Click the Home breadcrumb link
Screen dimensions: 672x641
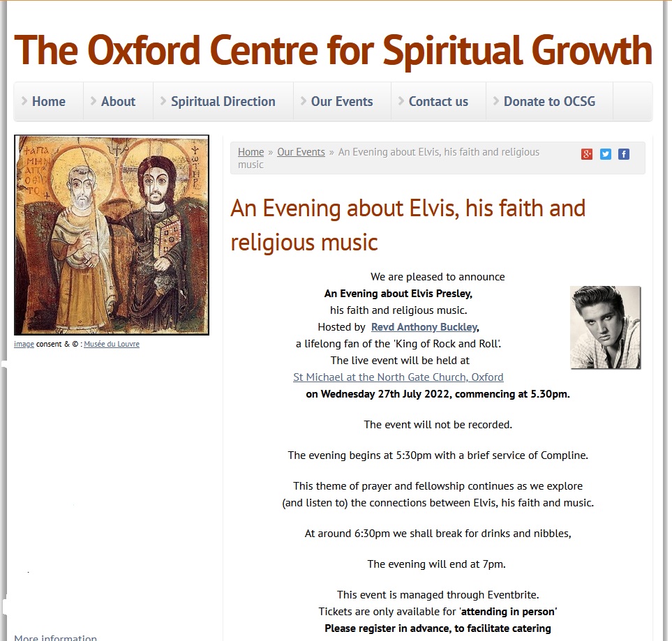251,152
